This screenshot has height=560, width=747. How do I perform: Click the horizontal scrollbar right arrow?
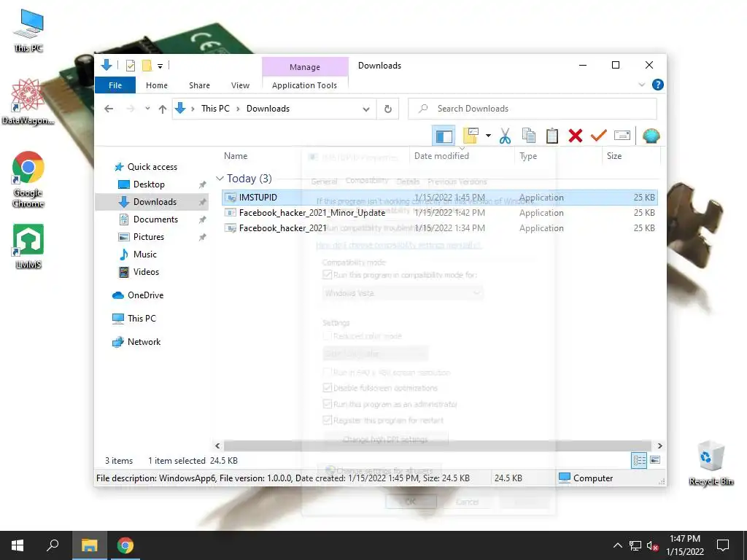point(659,446)
